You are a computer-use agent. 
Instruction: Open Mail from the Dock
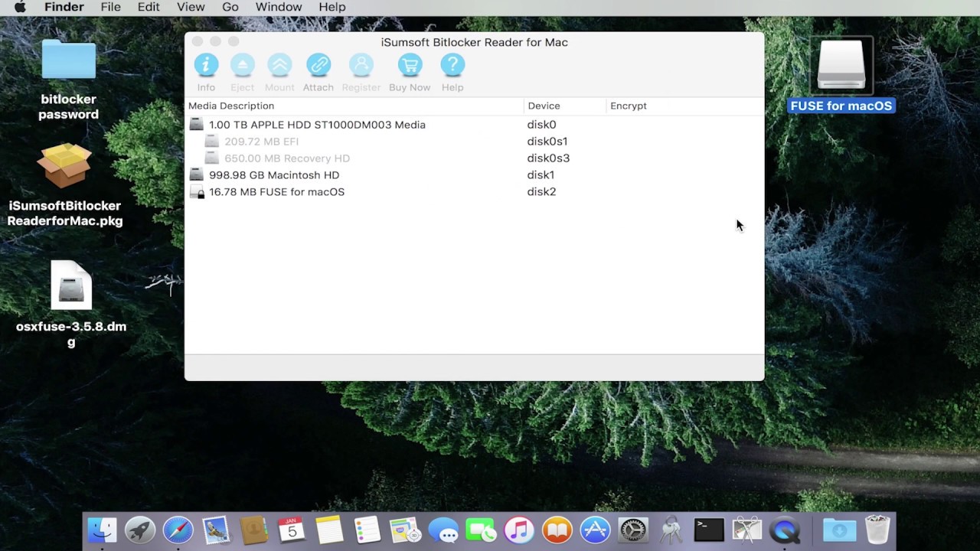coord(216,530)
